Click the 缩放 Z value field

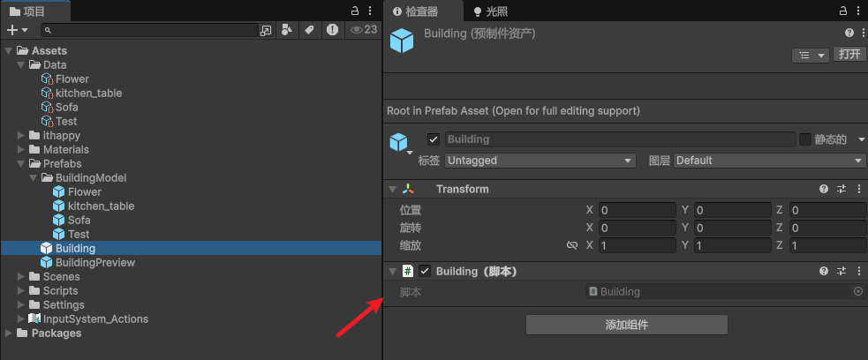(x=828, y=245)
